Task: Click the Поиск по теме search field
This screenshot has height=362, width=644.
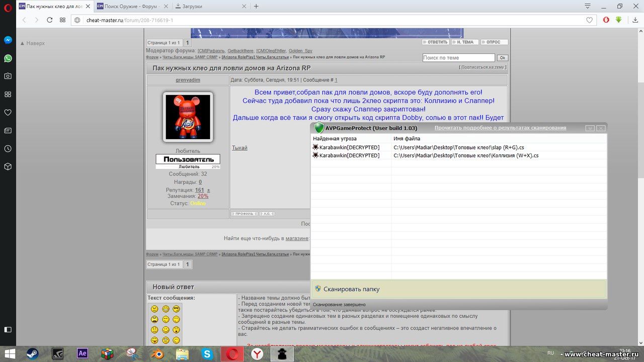Action: click(x=458, y=58)
